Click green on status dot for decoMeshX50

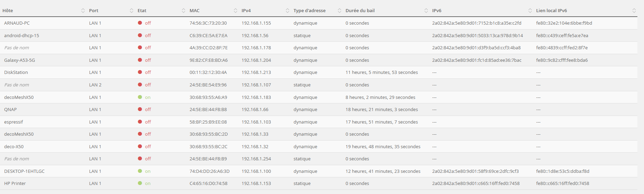point(140,97)
